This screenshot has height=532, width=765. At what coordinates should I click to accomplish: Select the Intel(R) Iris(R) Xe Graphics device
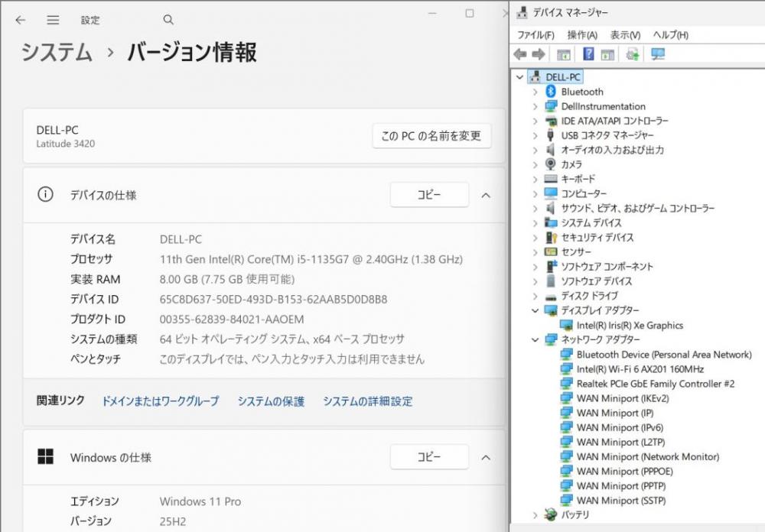(x=630, y=325)
